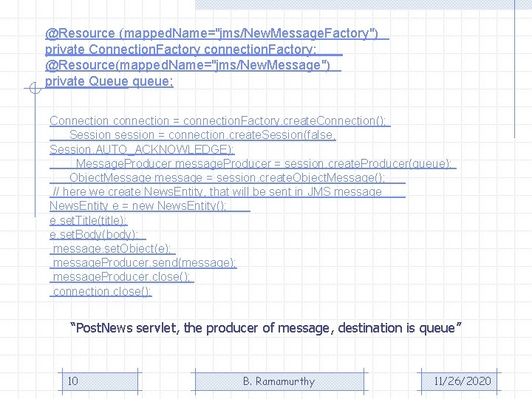The width and height of the screenshot is (532, 399).
Task: Click the B. Ramamurthy footer box
Action: tap(279, 381)
